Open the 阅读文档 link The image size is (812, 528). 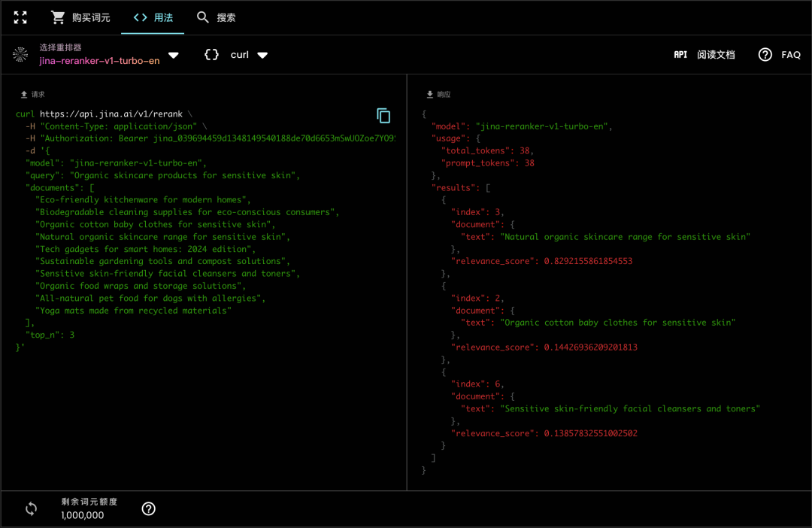716,55
